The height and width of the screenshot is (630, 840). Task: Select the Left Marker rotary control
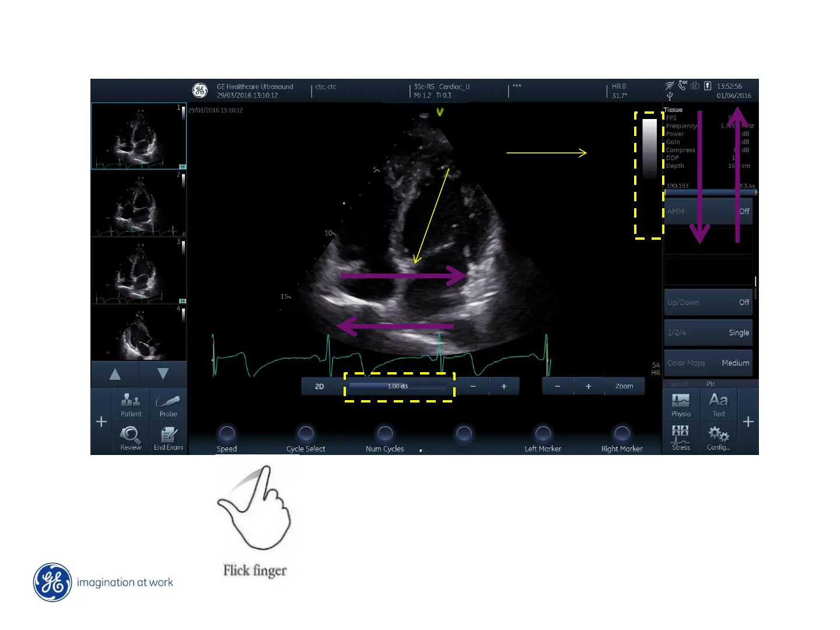tap(543, 433)
